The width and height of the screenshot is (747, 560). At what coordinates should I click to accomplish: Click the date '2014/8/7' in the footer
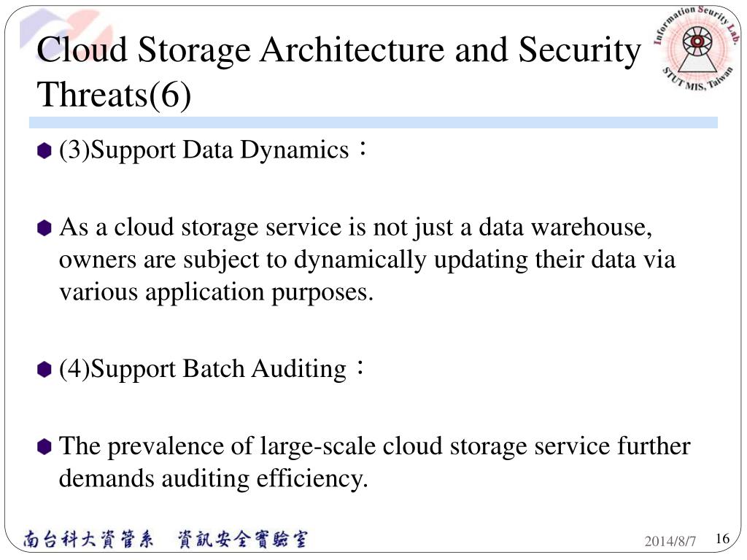click(x=670, y=541)
